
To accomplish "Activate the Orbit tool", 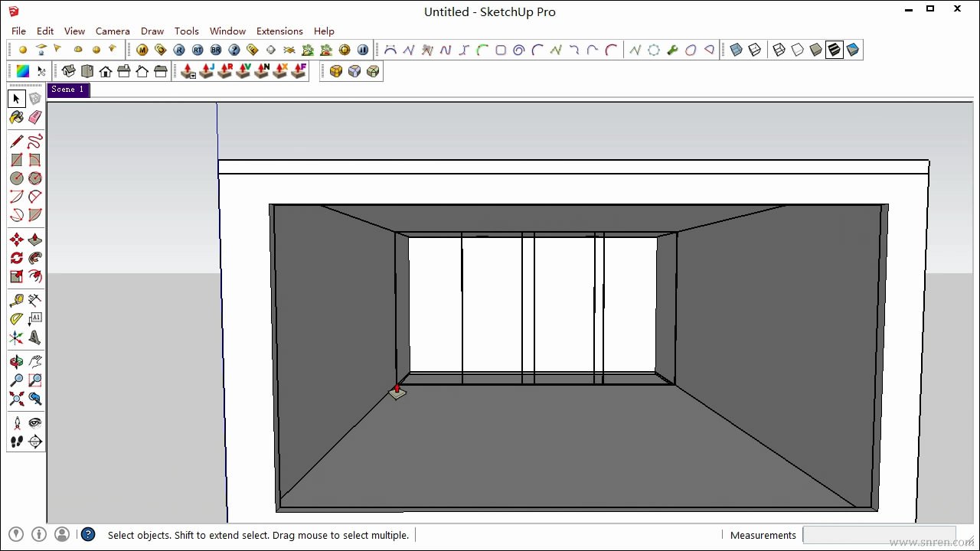I will coord(16,362).
